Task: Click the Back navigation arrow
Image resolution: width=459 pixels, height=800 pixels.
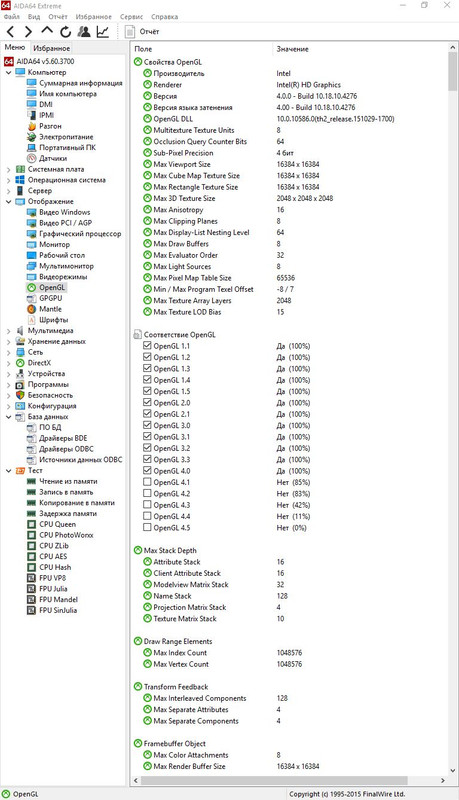Action: pyautogui.click(x=10, y=32)
